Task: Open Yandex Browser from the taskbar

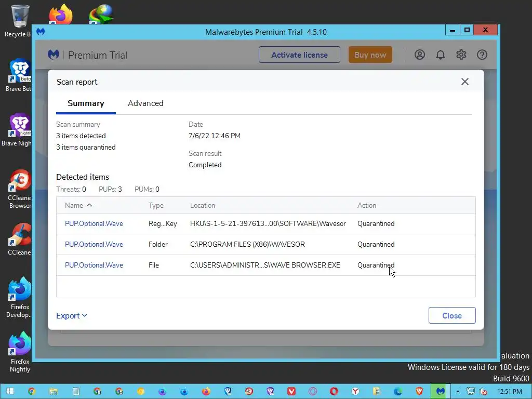Action: (355, 391)
